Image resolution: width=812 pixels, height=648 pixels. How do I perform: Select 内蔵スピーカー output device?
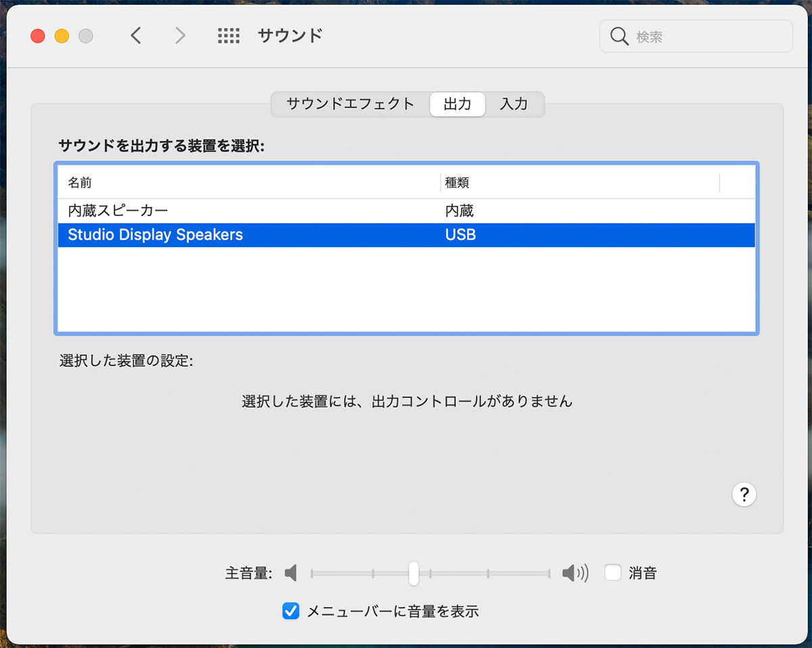coord(118,211)
